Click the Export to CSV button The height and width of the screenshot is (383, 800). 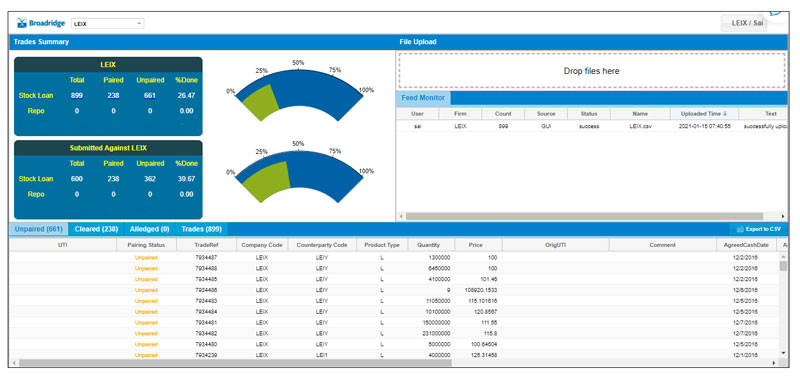[x=759, y=229]
